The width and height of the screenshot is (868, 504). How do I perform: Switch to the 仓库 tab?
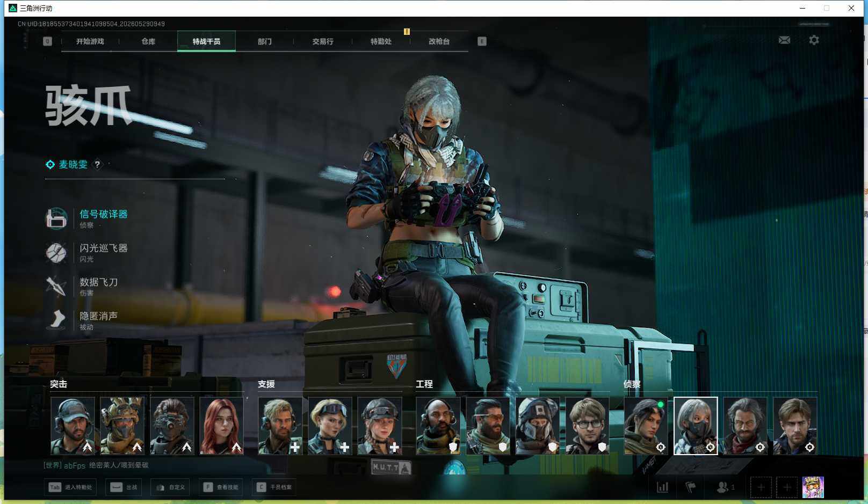click(148, 41)
